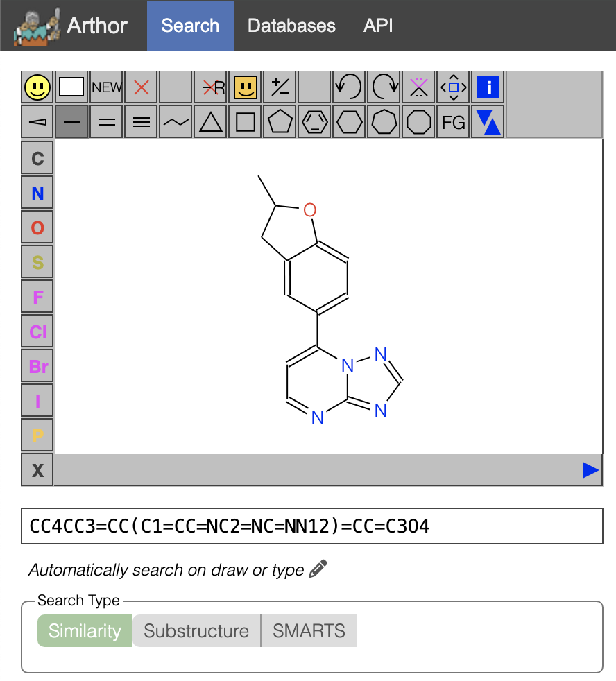Expand the blue triangle templates menu
Viewport: 616px width, 681px height.
click(488, 123)
